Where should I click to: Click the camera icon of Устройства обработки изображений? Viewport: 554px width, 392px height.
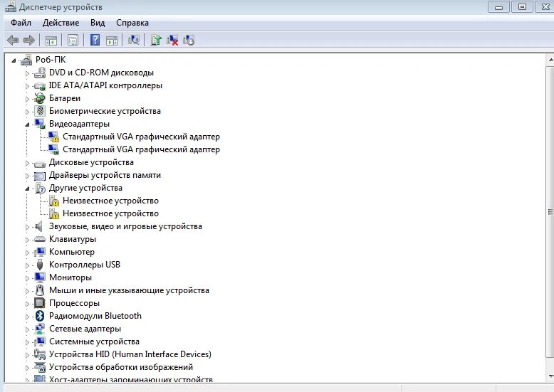pos(40,367)
